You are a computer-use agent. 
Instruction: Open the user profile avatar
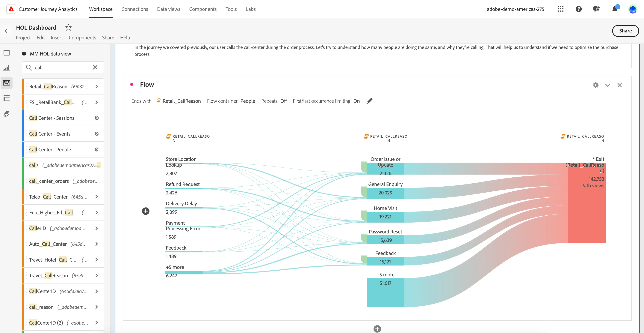(633, 9)
